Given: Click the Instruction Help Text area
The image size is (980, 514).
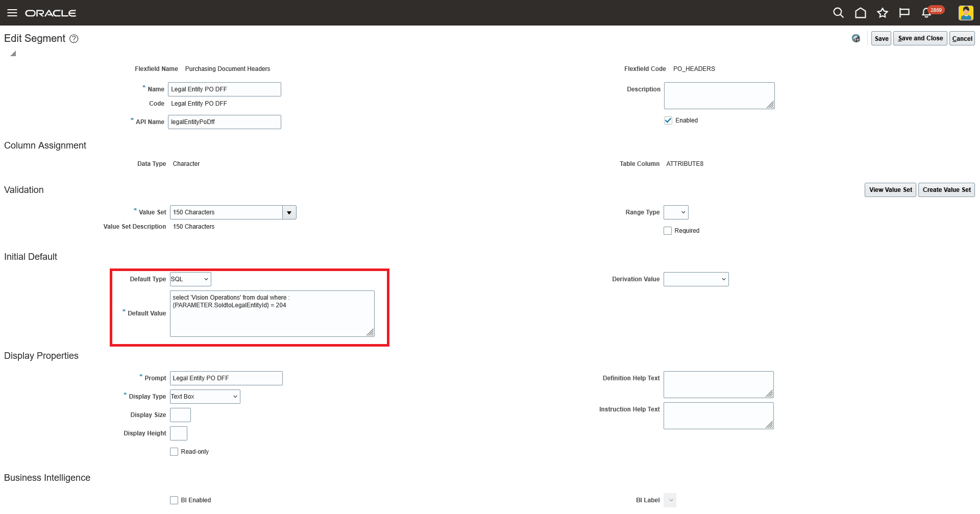Looking at the screenshot, I should 719,416.
